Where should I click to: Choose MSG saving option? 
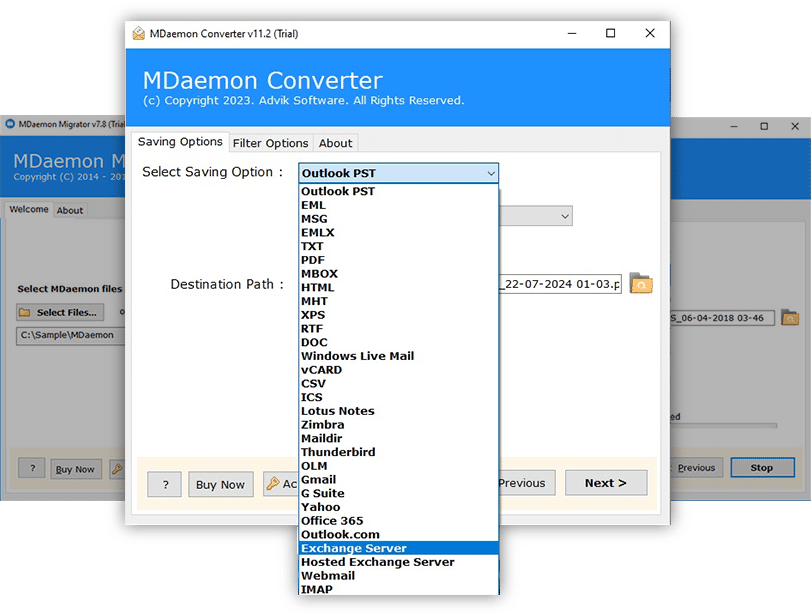[398, 219]
